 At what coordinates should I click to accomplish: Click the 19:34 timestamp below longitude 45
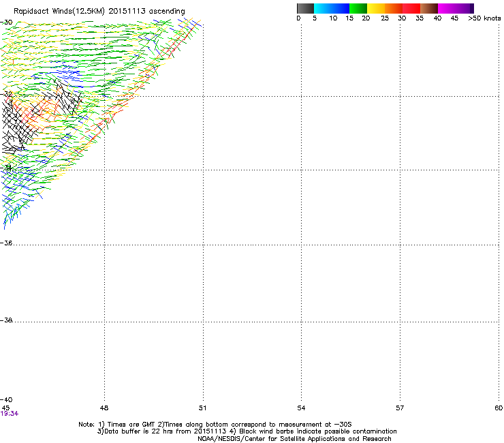tap(10, 414)
